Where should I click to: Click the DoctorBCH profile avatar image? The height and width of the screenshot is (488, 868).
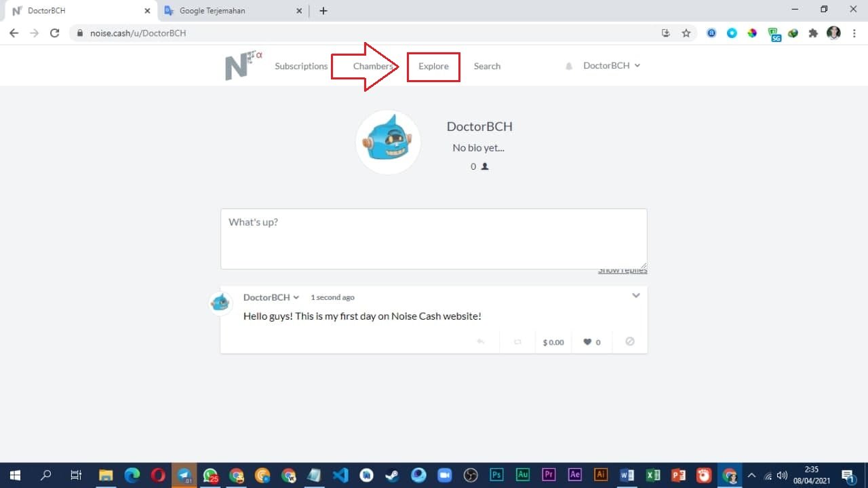click(x=389, y=142)
